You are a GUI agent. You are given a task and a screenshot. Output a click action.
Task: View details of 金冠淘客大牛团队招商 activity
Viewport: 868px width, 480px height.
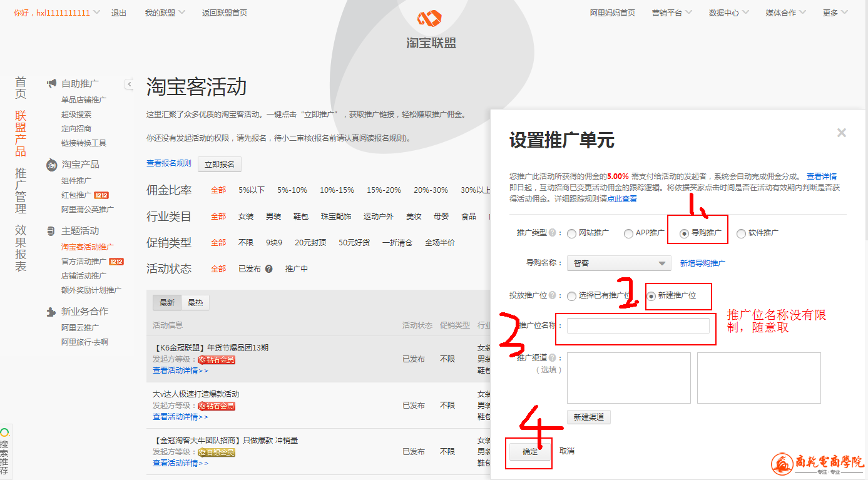tap(180, 463)
